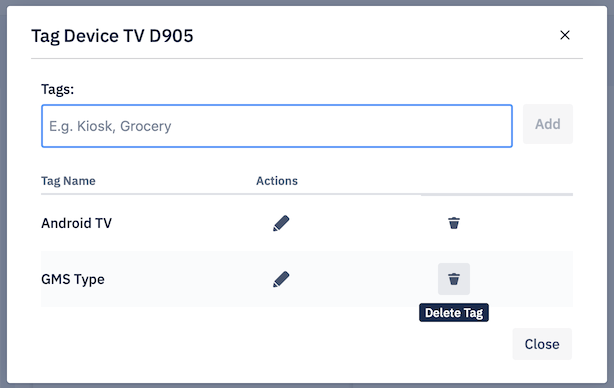The image size is (614, 388).
Task: Select the Android TV tag name
Action: (x=76, y=223)
